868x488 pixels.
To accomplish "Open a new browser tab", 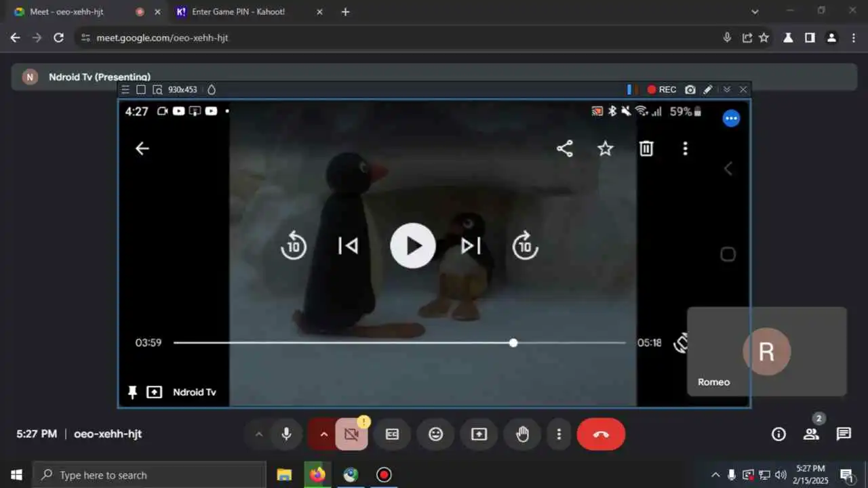I will [345, 12].
